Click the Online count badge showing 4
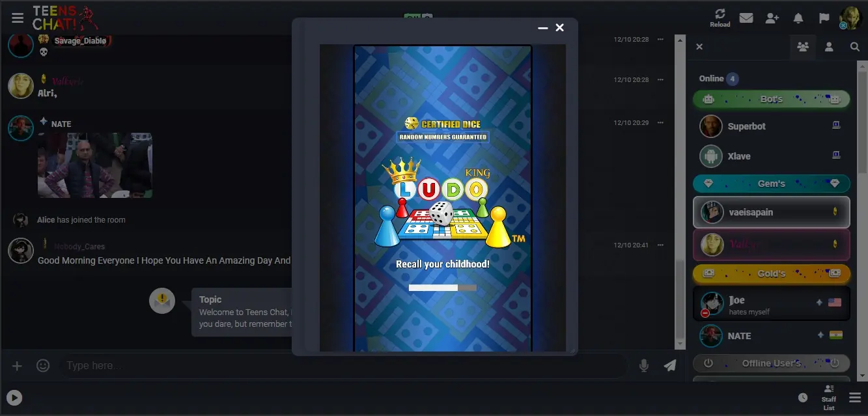Viewport: 868px width, 416px height. [733, 79]
